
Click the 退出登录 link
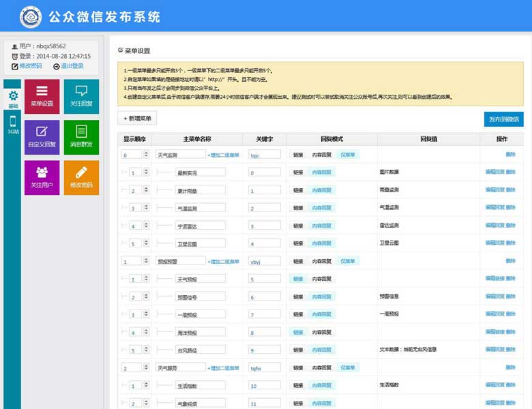point(68,66)
